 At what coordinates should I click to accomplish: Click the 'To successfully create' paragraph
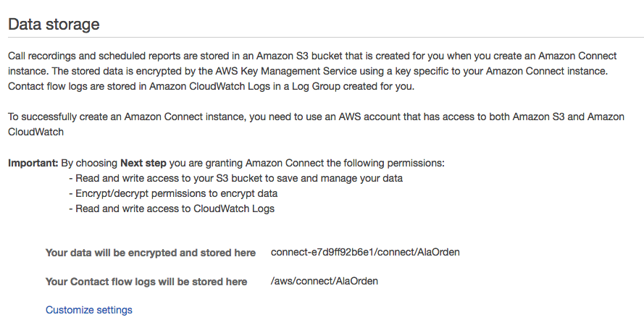click(x=217, y=117)
